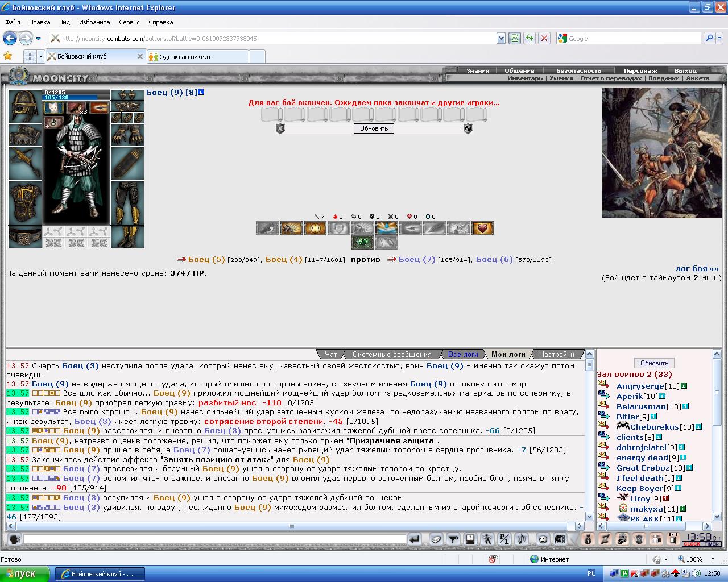The height and width of the screenshot is (582, 728).
Task: Click the battle scene picture thumbnail
Action: point(661,152)
